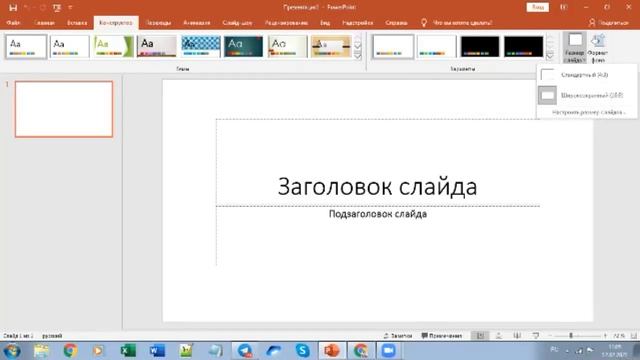Switch to the Надстройки ribbon tab

click(358, 23)
